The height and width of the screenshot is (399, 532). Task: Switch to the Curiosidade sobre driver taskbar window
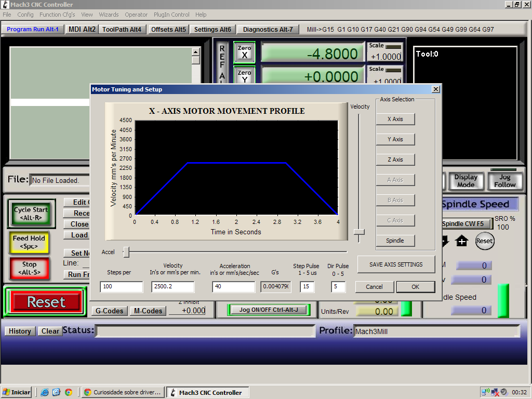[x=123, y=392]
